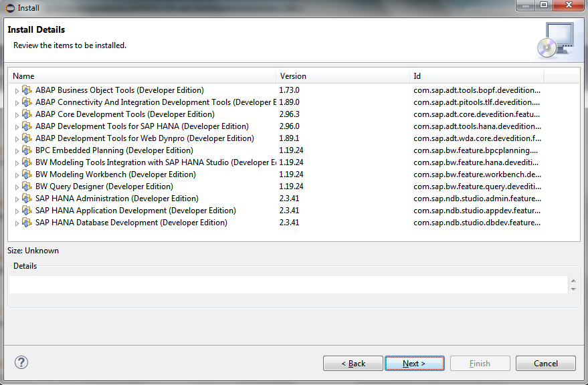Click the feature icon for ABAP Business Object Tools

pyautogui.click(x=27, y=90)
